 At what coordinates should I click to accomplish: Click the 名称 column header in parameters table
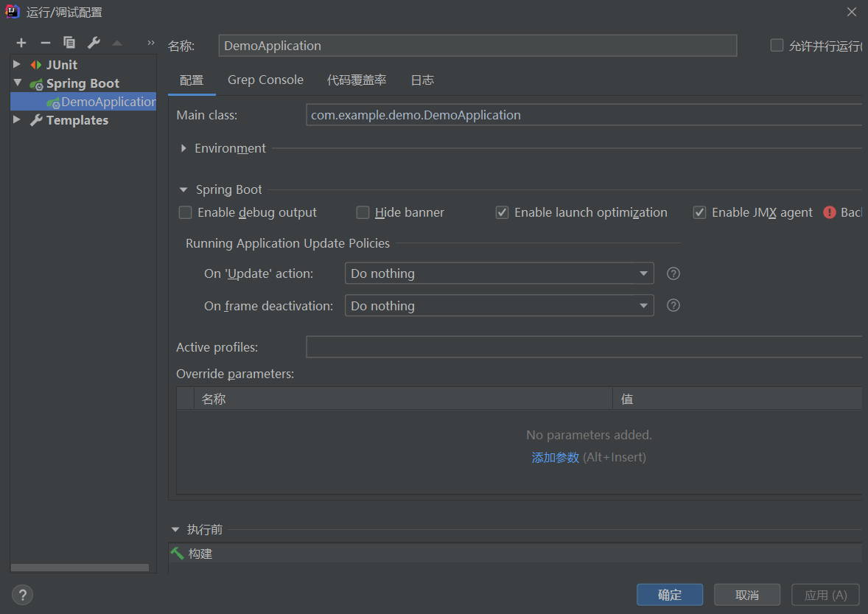pyautogui.click(x=403, y=399)
